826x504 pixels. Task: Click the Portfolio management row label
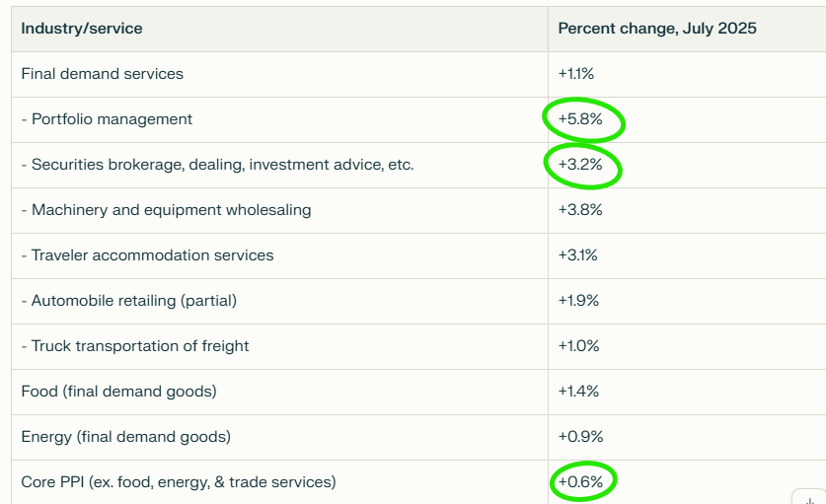107,119
